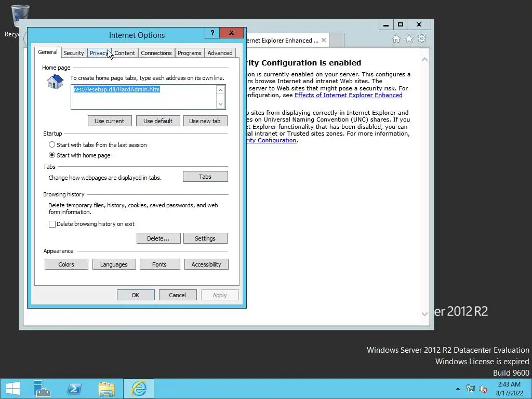Close the Internet Options dialog
Image resolution: width=532 pixels, height=399 pixels.
pos(231,33)
